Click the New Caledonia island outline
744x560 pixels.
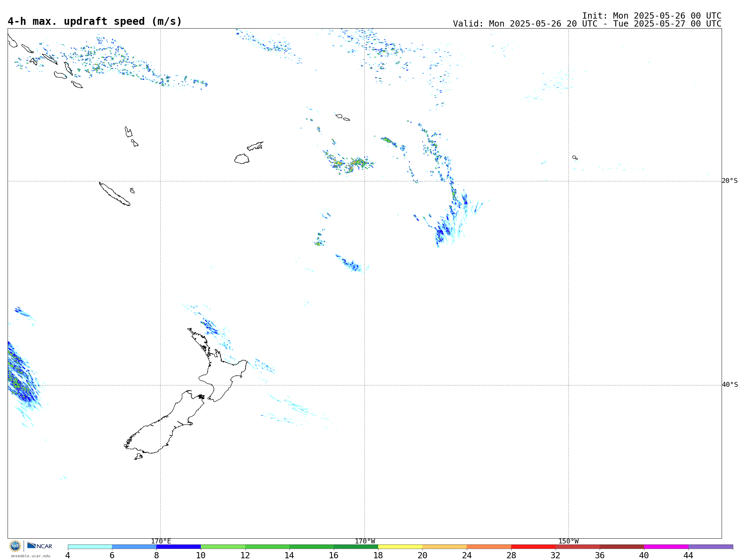tap(115, 194)
